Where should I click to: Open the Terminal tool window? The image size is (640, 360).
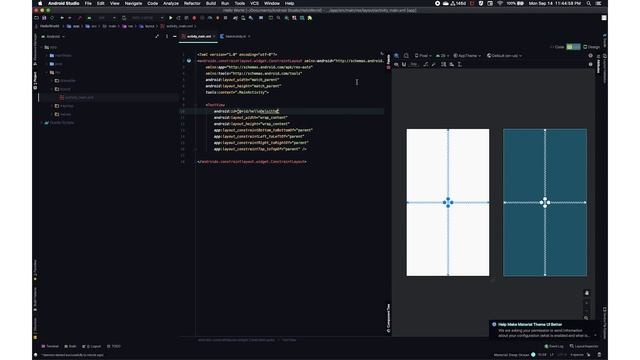pyautogui.click(x=51, y=346)
